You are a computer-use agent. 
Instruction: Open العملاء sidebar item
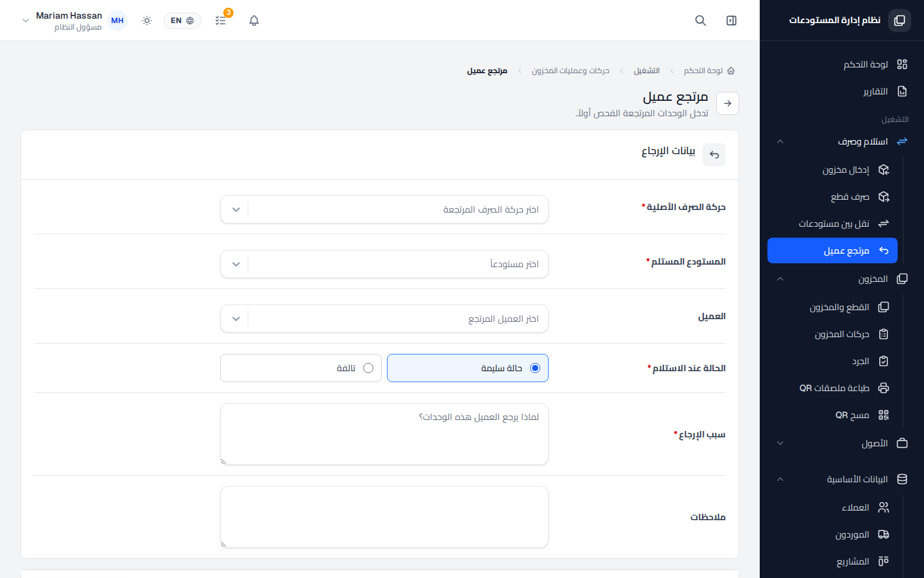[x=833, y=507]
